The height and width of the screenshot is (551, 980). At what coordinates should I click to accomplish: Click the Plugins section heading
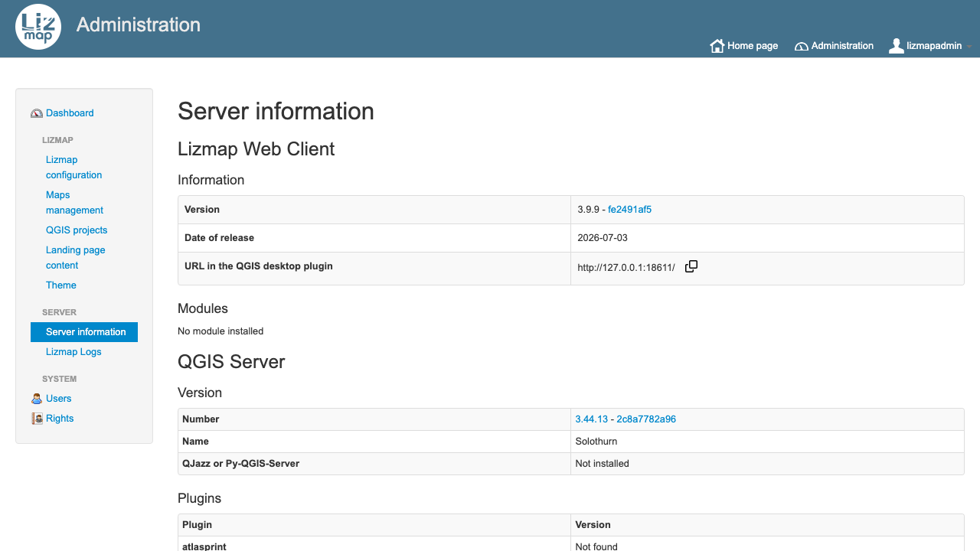coord(199,498)
